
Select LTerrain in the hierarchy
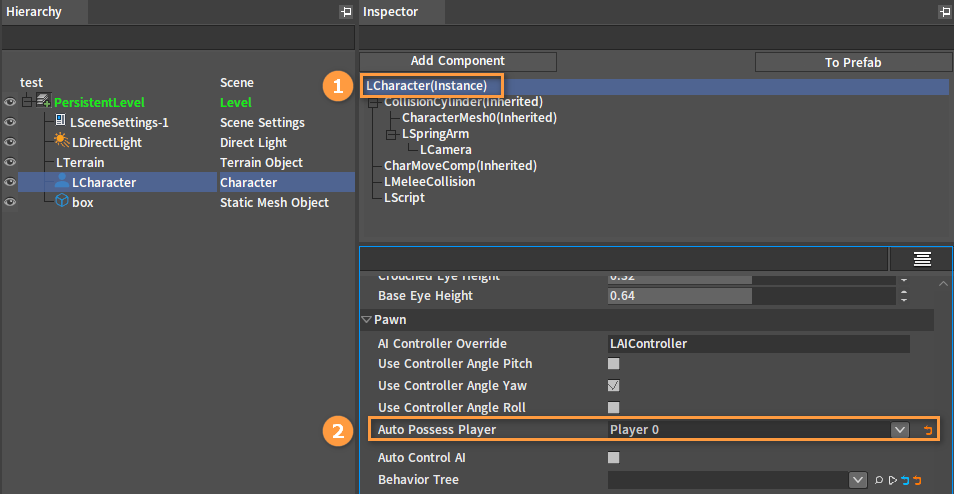tap(80, 162)
